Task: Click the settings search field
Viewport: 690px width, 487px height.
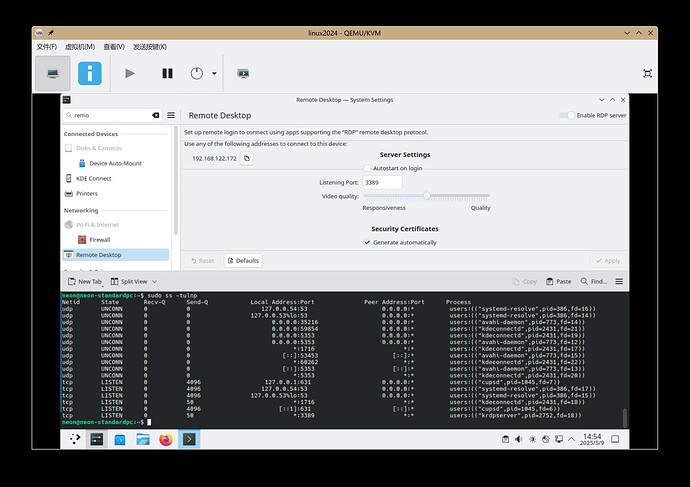Action: pos(112,115)
